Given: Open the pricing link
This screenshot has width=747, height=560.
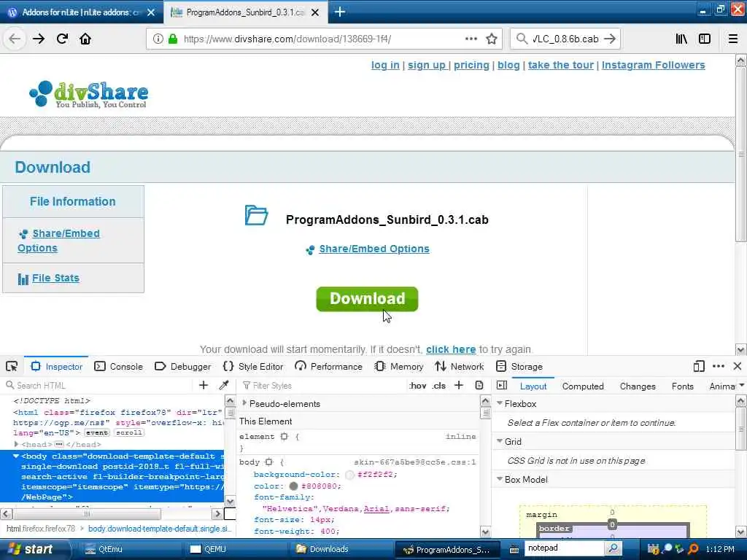Looking at the screenshot, I should 471,65.
